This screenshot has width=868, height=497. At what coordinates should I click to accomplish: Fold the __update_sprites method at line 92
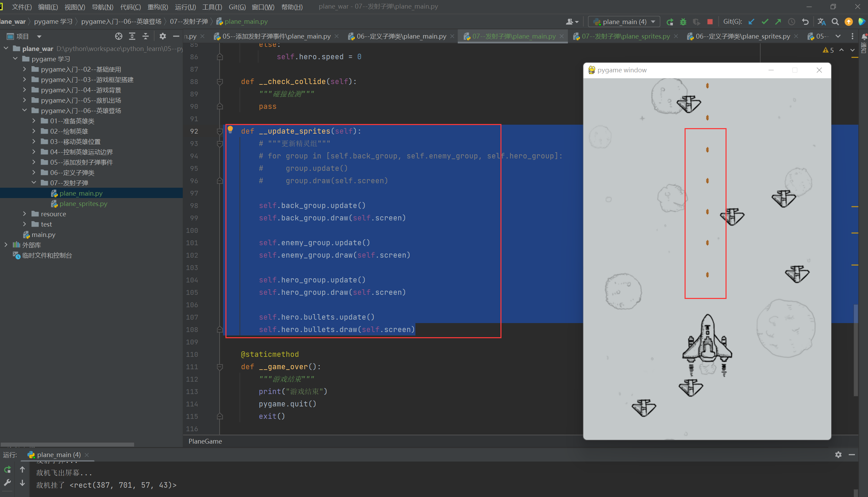coord(220,131)
